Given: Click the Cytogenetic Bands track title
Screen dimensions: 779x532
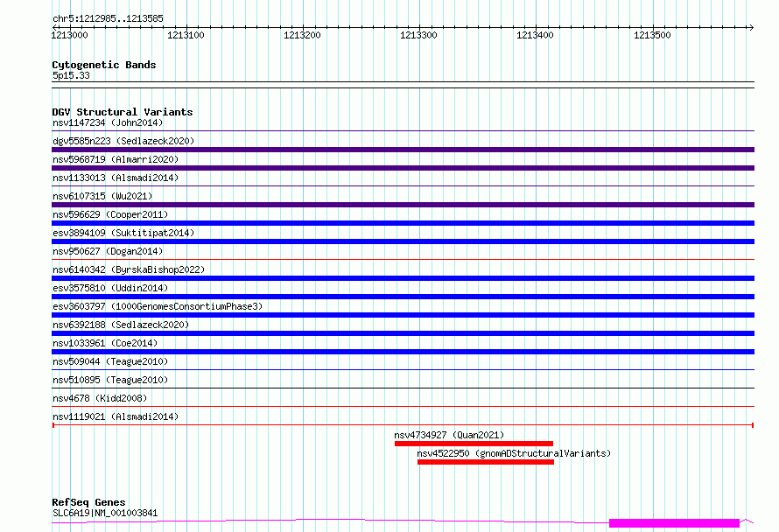Looking at the screenshot, I should [104, 65].
